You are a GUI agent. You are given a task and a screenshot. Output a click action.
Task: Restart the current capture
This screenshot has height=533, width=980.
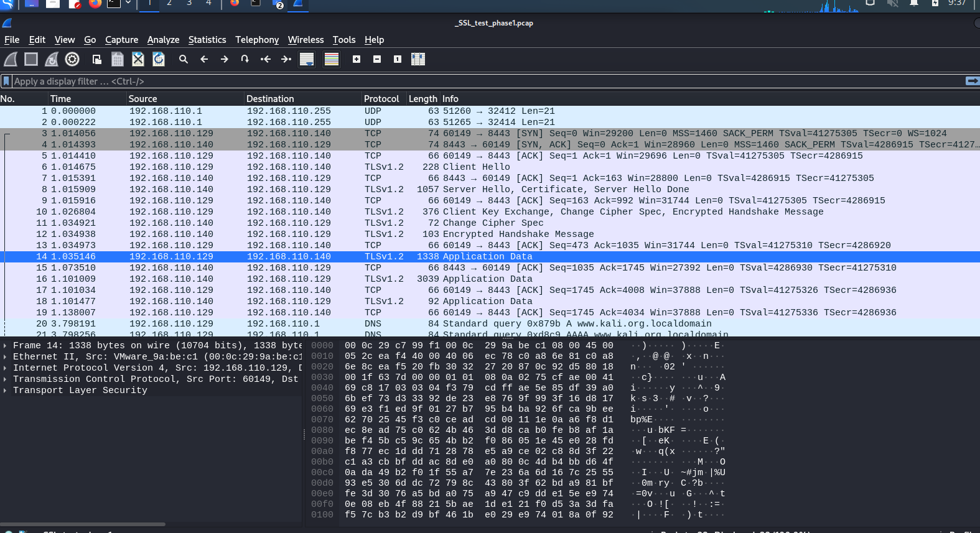(x=52, y=59)
